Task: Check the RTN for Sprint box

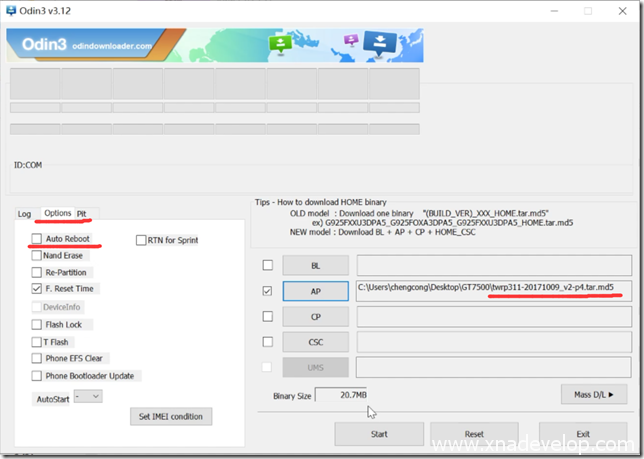Action: 140,240
